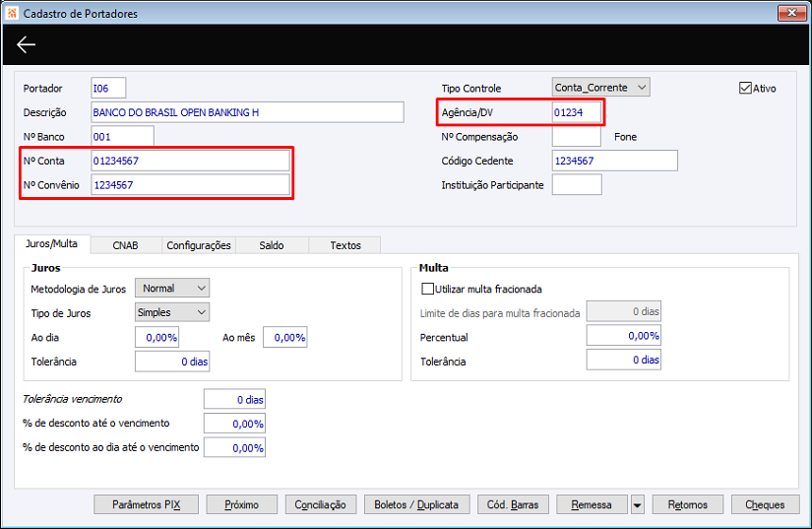
Task: Click the Agência/DV input field
Action: [x=577, y=112]
